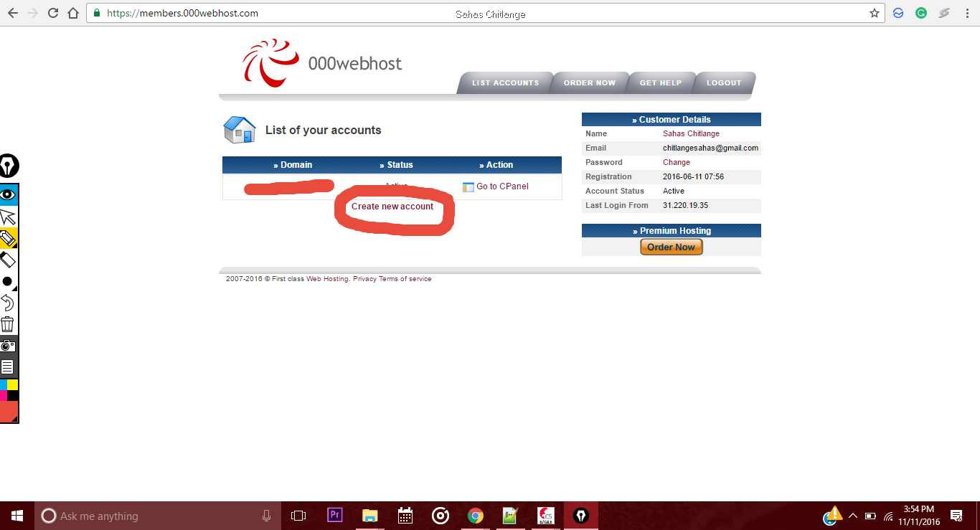The image size is (980, 530).
Task: Bookmark this page with the star
Action: click(x=874, y=13)
